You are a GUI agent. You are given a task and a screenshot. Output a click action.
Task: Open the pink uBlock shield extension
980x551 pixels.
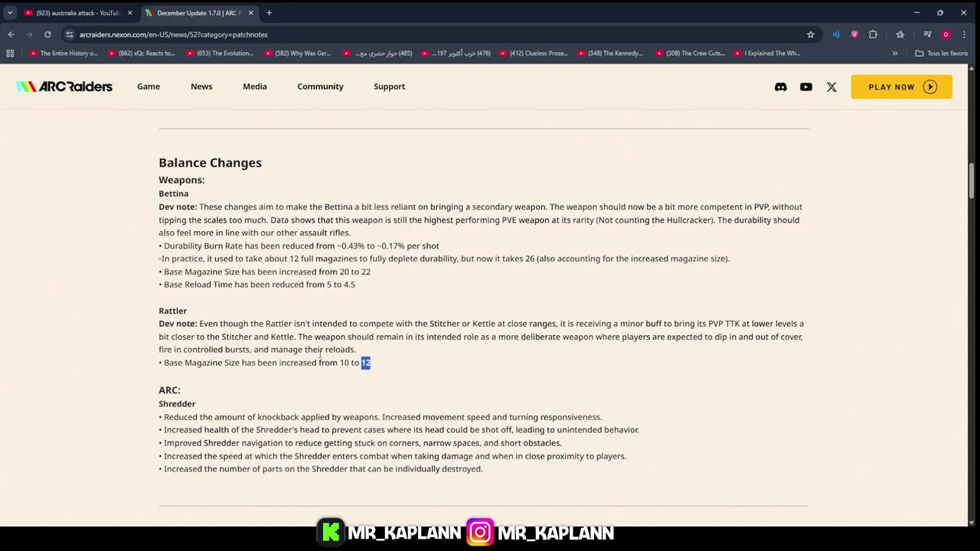tap(854, 34)
